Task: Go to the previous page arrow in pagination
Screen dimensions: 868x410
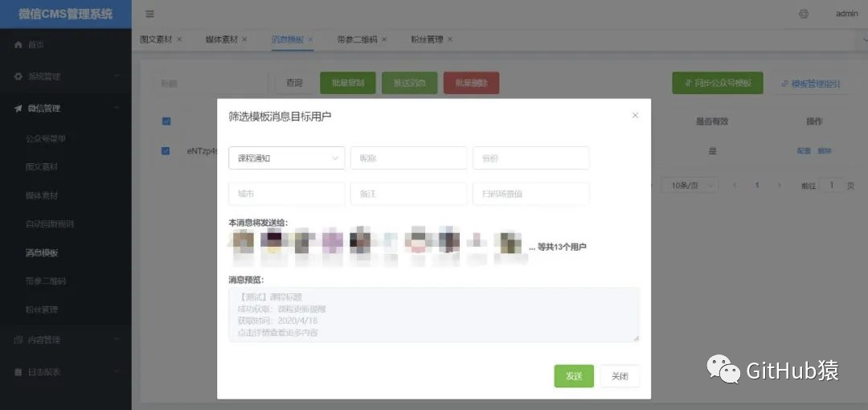Action: tap(735, 185)
